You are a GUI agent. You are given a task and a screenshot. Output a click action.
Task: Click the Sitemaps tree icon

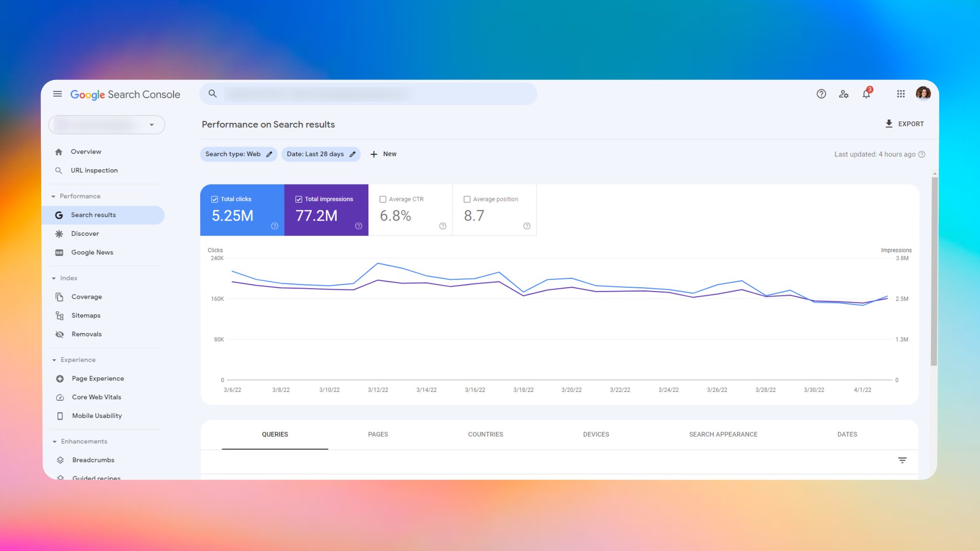[x=59, y=316]
